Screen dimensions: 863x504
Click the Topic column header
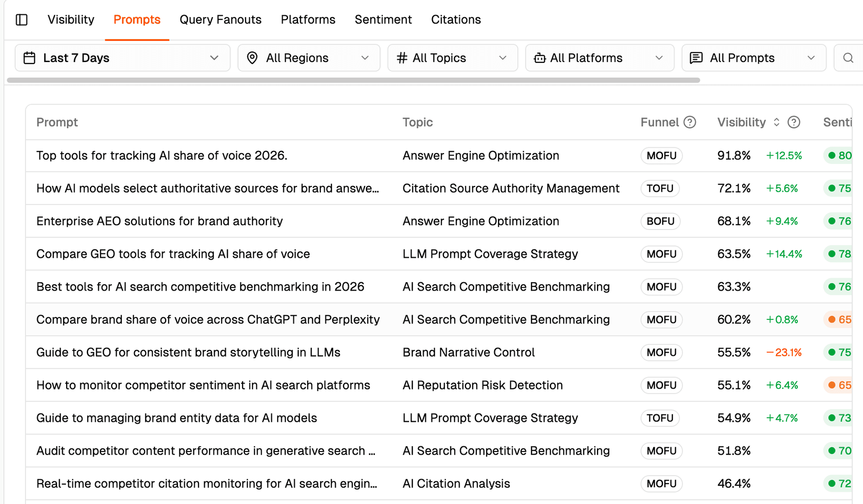(418, 122)
